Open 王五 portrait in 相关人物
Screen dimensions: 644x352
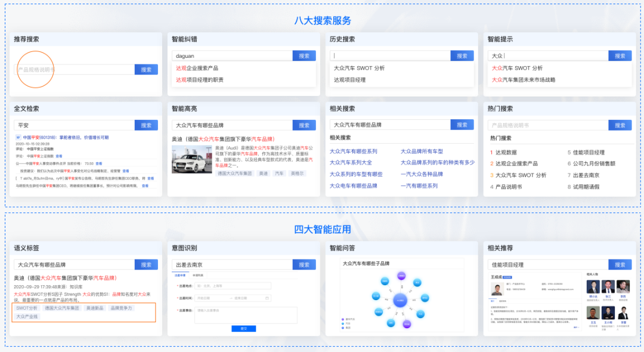coord(593,313)
